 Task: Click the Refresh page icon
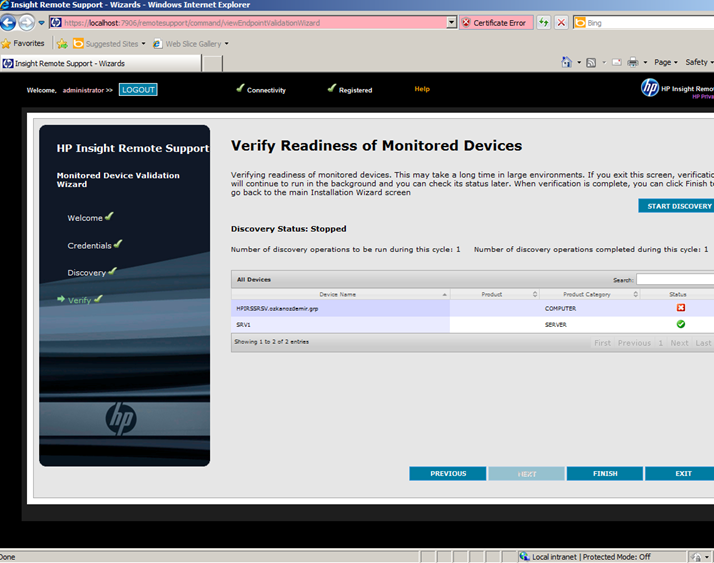tap(544, 22)
